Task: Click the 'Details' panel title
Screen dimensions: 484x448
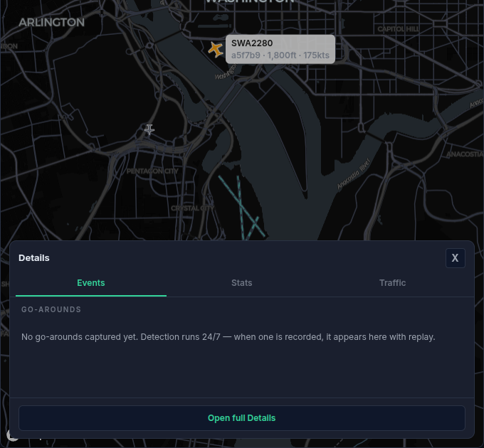Action: [x=34, y=258]
